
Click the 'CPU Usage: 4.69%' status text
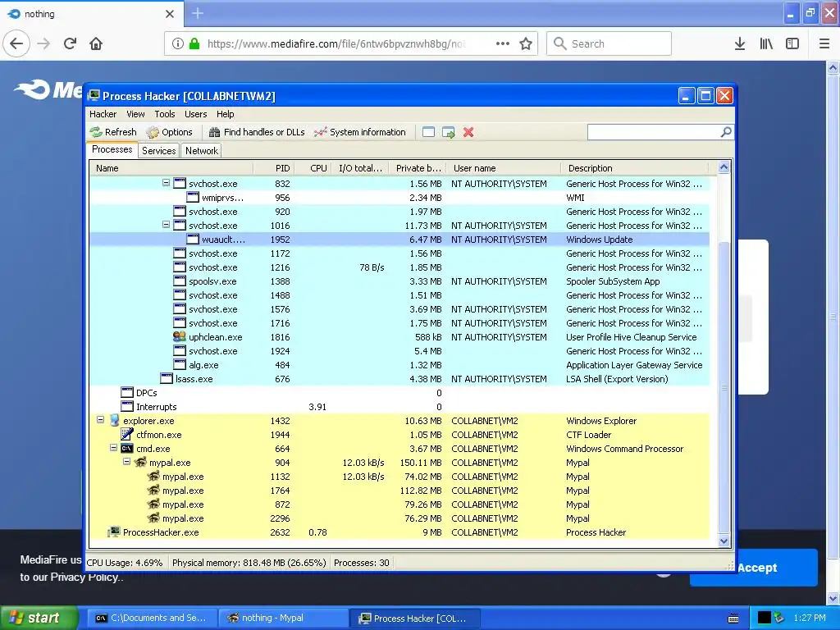click(125, 563)
